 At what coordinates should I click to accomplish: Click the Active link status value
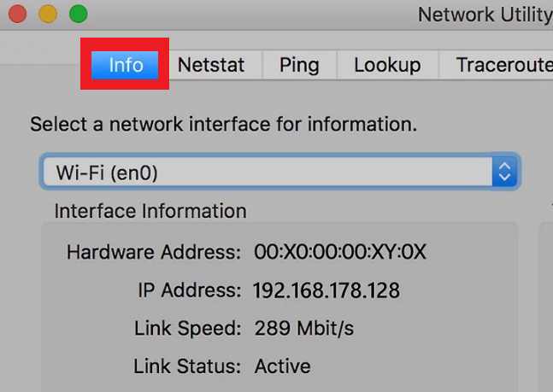(283, 366)
